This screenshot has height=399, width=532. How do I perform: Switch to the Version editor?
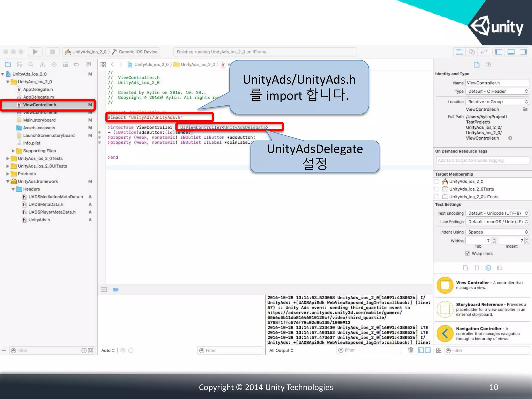484,52
